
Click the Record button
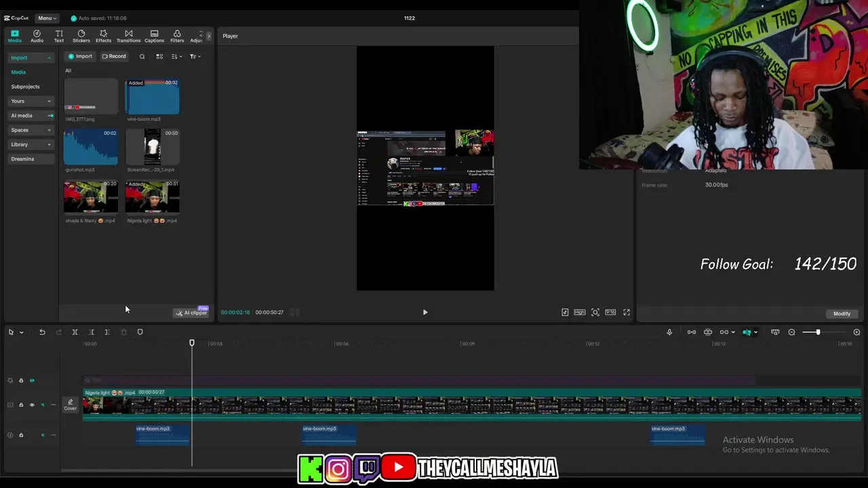point(114,56)
